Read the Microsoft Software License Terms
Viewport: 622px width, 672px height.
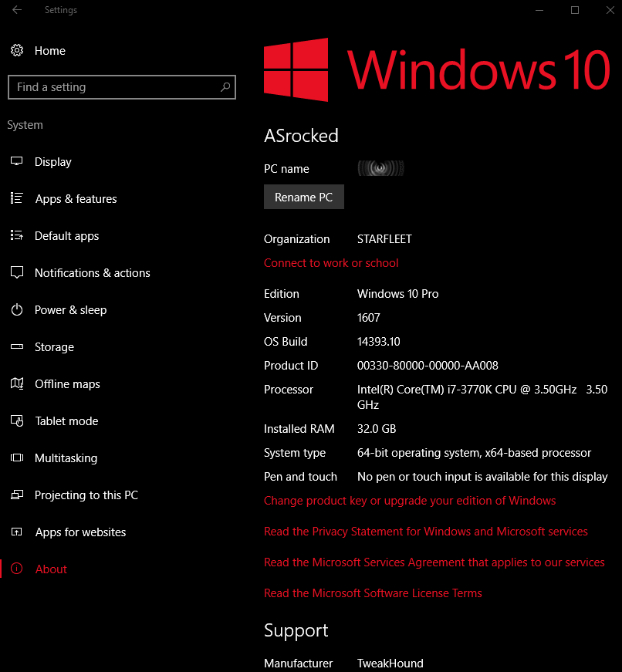tap(373, 593)
